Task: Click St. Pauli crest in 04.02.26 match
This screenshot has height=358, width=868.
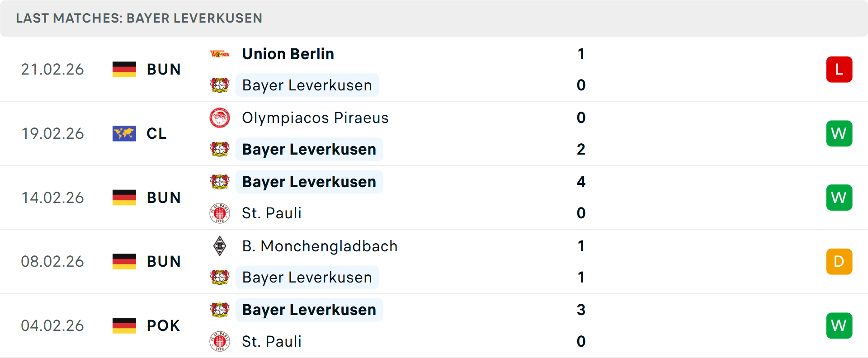Action: [220, 341]
